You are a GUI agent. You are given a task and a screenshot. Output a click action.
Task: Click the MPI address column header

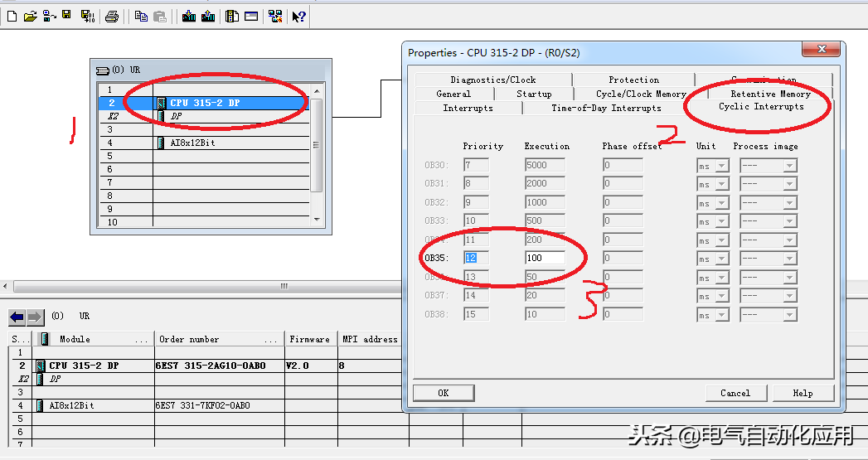click(x=370, y=339)
